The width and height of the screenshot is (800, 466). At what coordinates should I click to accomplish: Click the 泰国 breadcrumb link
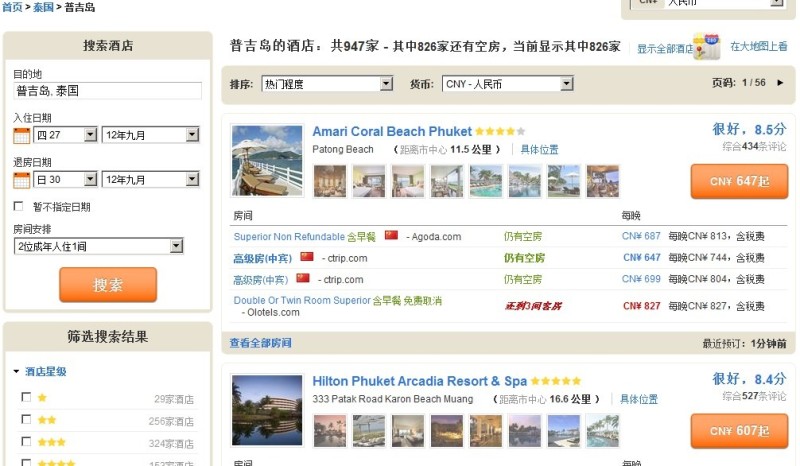click(x=42, y=7)
